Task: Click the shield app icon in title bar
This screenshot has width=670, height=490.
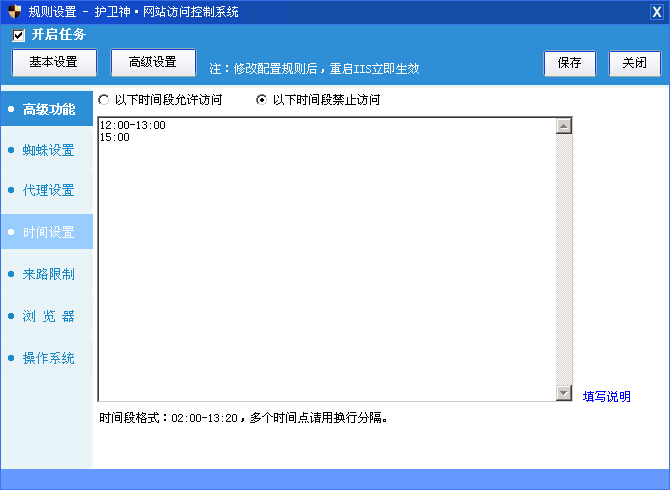Action: tap(15, 12)
